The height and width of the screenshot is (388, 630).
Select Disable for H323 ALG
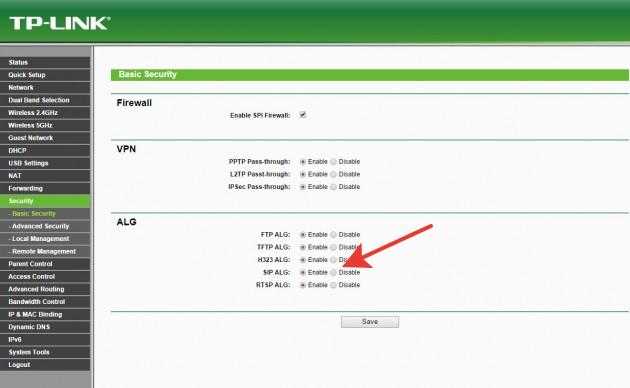click(x=333, y=260)
